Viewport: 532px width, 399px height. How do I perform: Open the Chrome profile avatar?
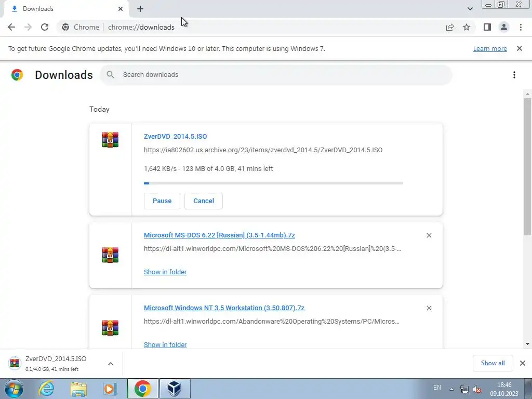[x=504, y=27]
